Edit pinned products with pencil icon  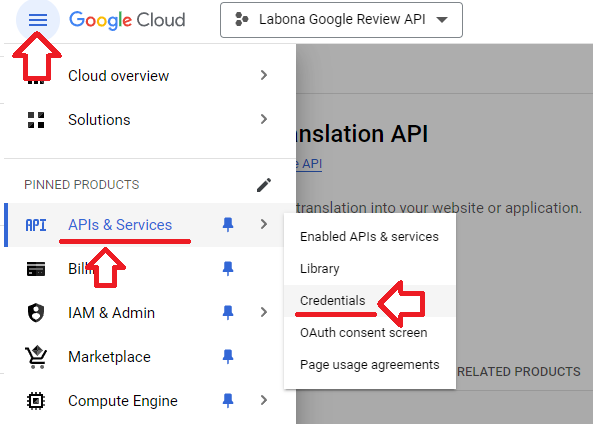[x=264, y=185]
